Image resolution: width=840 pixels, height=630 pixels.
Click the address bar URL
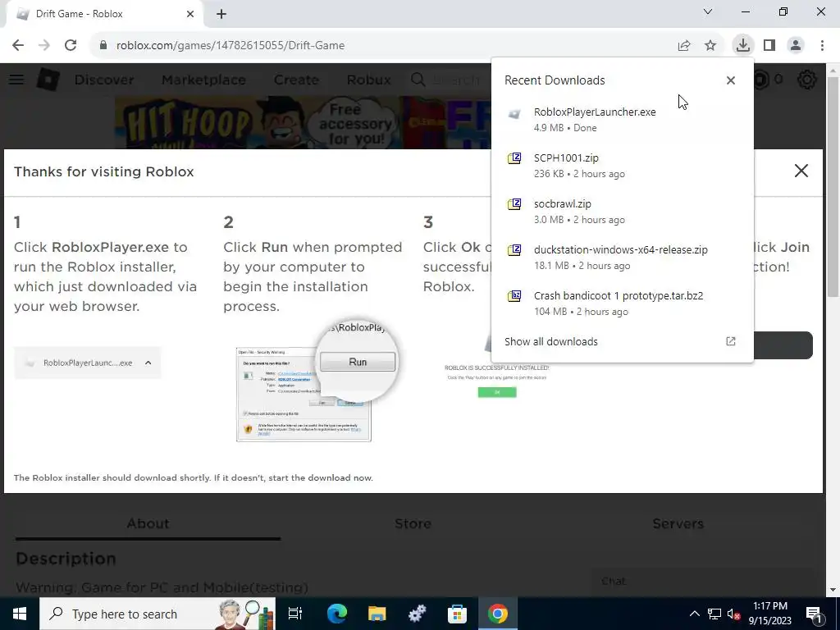[x=231, y=46]
